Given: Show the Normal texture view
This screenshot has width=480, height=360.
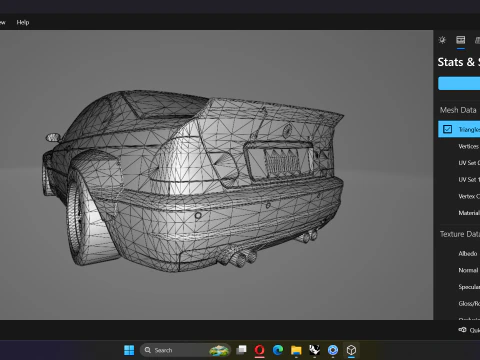Looking at the screenshot, I should (468, 270).
